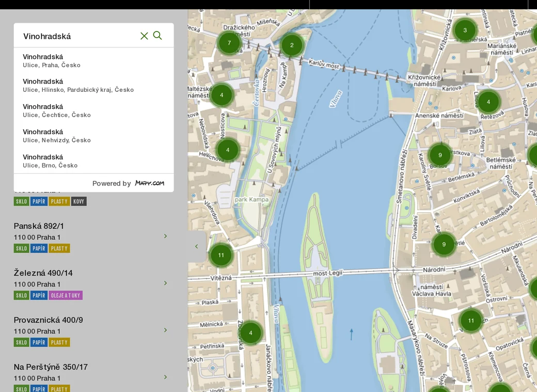Clear the Vinohradská search text
The height and width of the screenshot is (392, 537).
tap(144, 36)
